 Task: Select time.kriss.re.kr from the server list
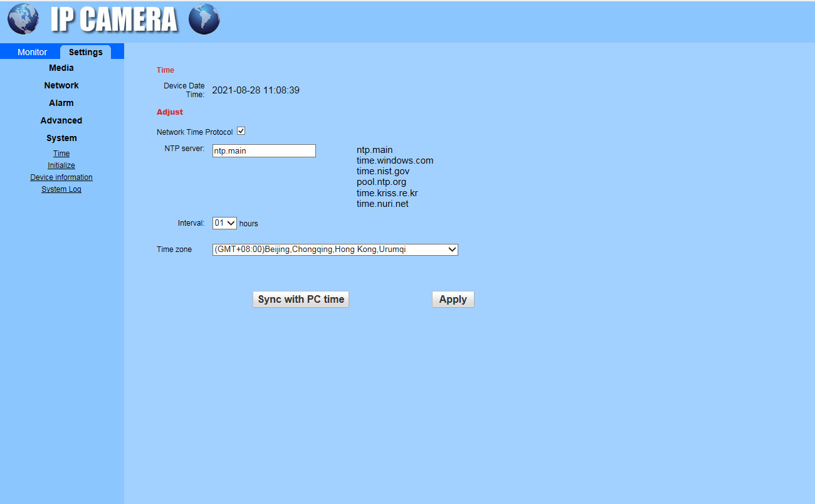coord(387,193)
